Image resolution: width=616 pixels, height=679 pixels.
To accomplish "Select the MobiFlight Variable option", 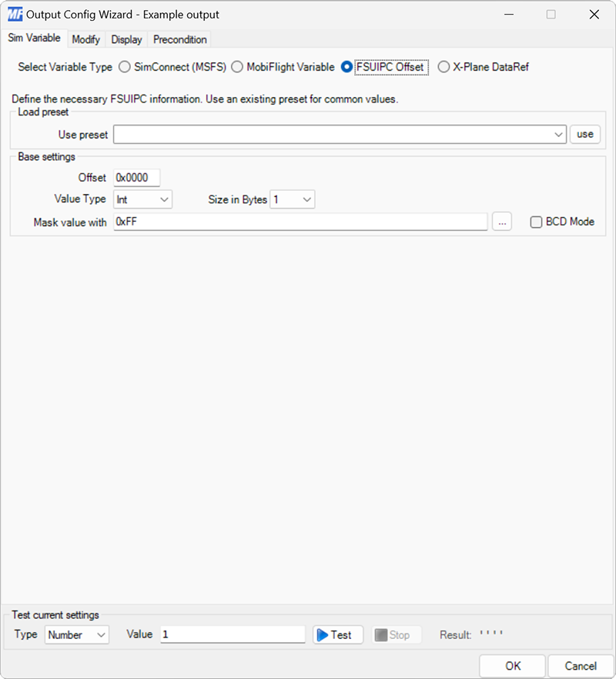I will (236, 67).
